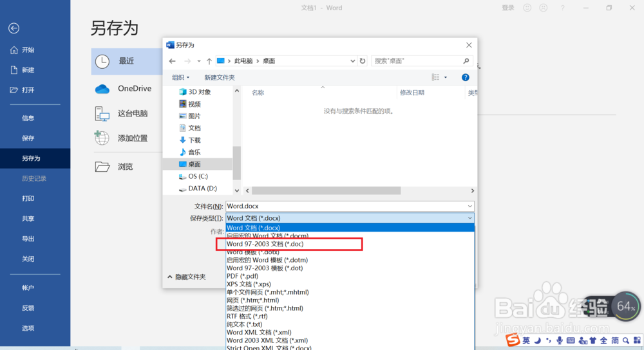Click folder tree scroll up arrow
Screen dimensions: 644x350
click(x=237, y=91)
